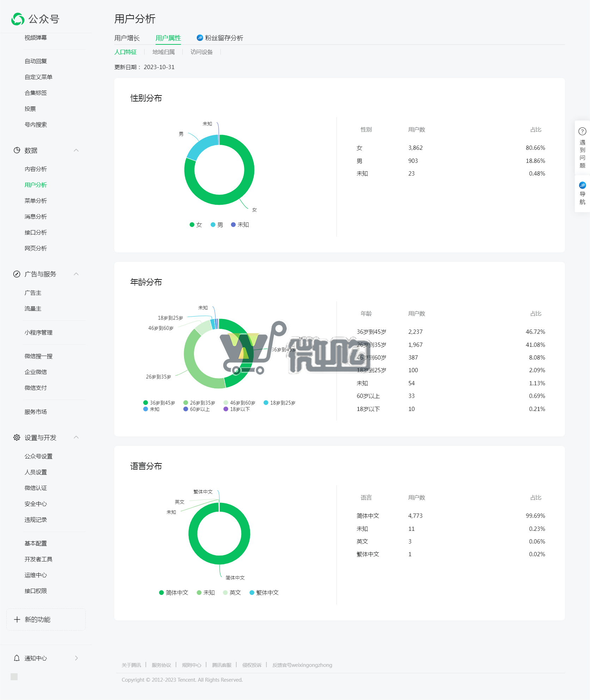Collapse the 广告与服务 sidebar section
The height and width of the screenshot is (700, 590).
(x=76, y=274)
